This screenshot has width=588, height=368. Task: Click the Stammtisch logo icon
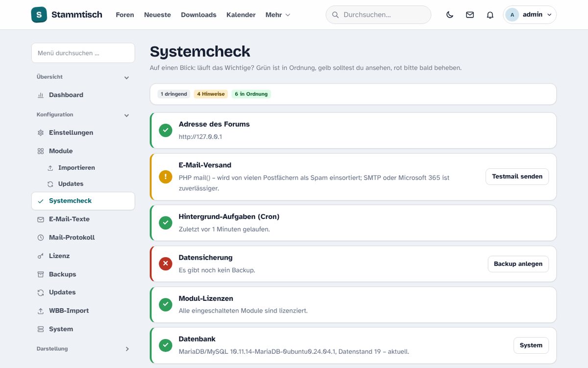39,15
